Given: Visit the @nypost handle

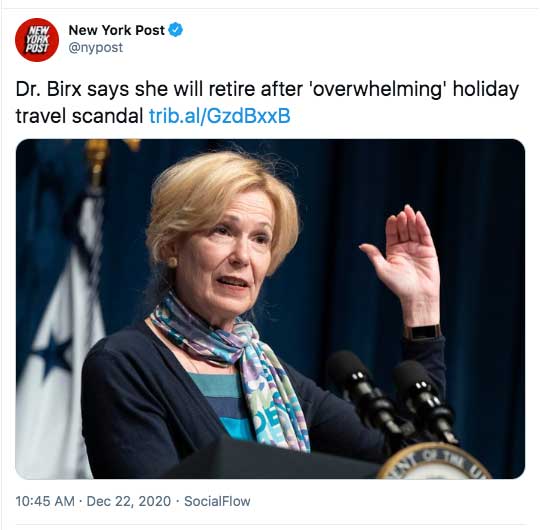Looking at the screenshot, I should point(95,48).
